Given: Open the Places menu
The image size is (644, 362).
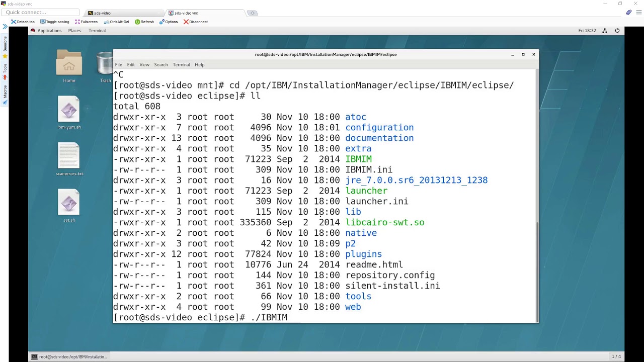Looking at the screenshot, I should coord(74,31).
